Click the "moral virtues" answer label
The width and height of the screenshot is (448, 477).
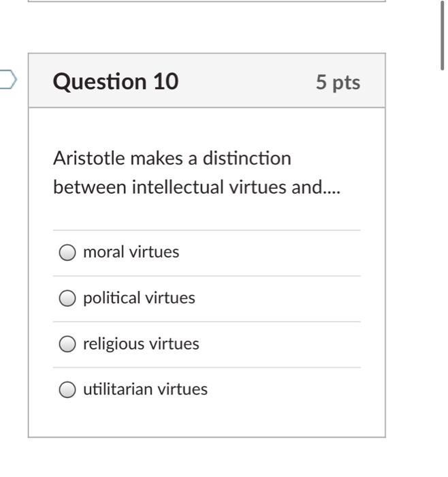point(131,252)
